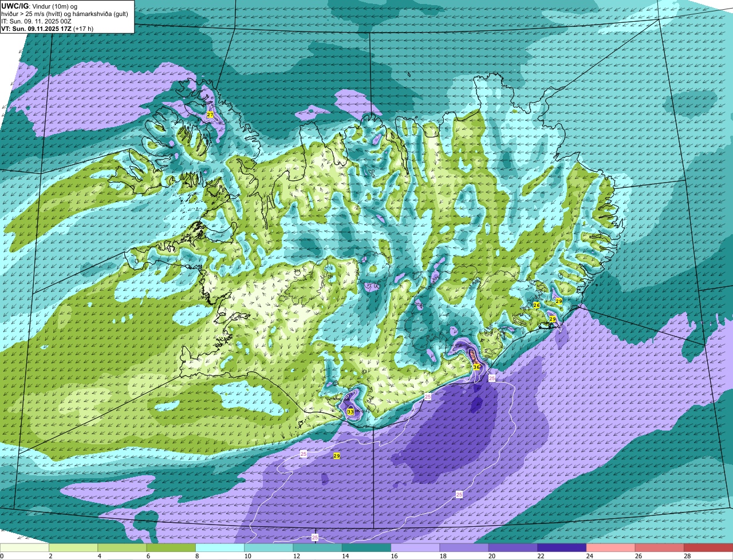The height and width of the screenshot is (560, 733).
Task: Click the legend tick label '12'
Action: (295, 556)
